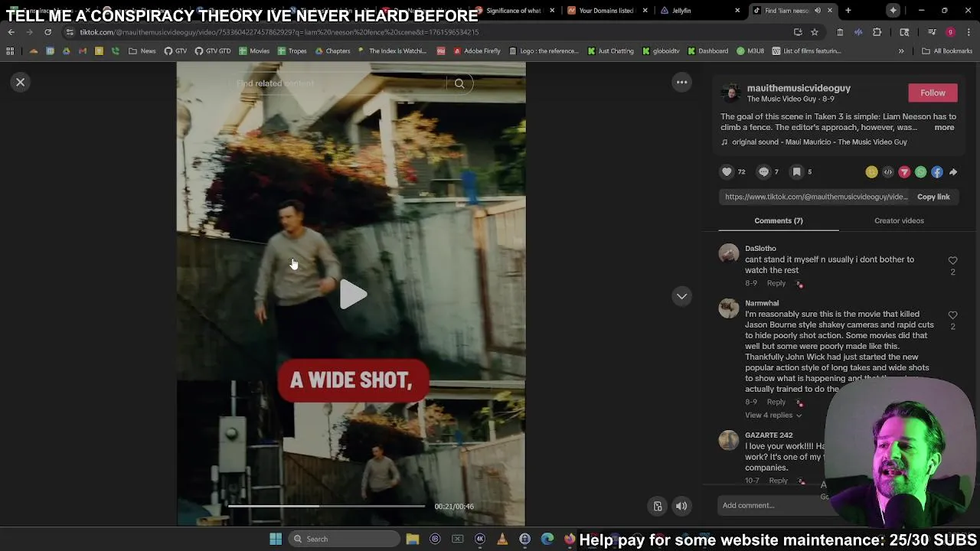Follow mauithemusicvideoguy
The image size is (980, 551).
[x=933, y=93]
